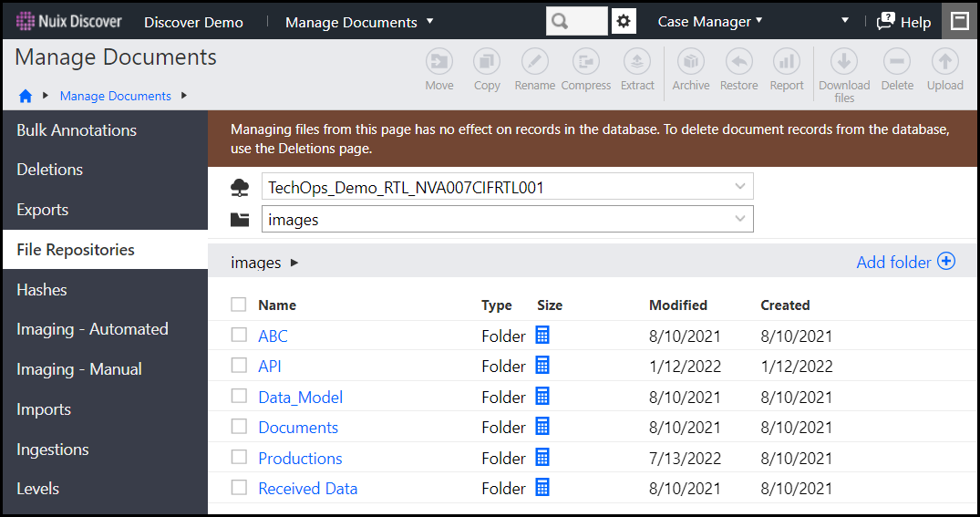Viewport: 980px width, 517px height.
Task: Click the Extract toolbar icon
Action: point(637,62)
